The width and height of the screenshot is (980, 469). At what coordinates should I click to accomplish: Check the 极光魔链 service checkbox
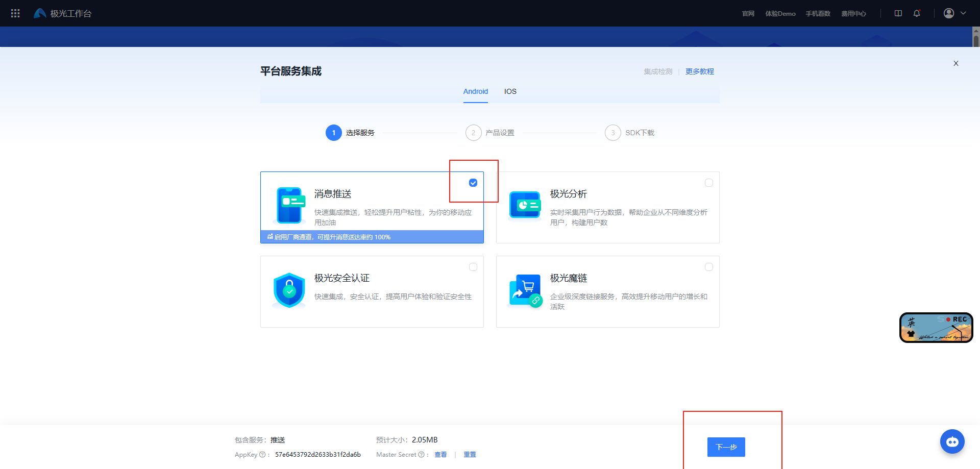(709, 267)
